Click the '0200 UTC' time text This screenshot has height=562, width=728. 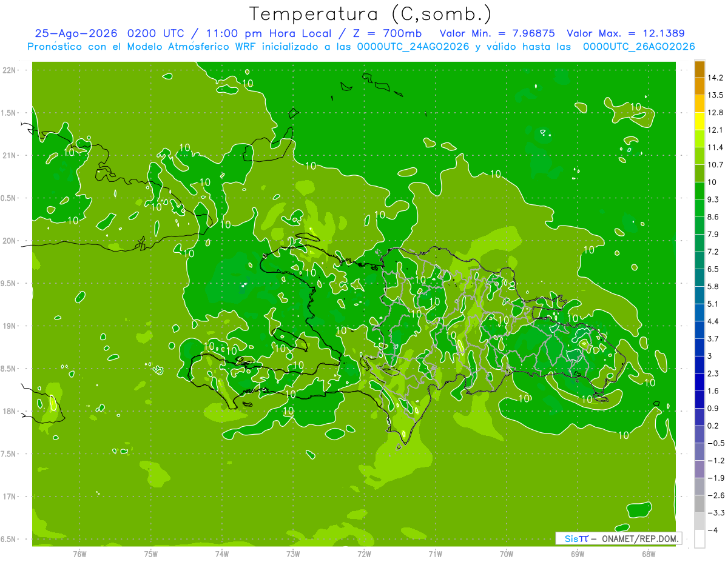tap(157, 34)
